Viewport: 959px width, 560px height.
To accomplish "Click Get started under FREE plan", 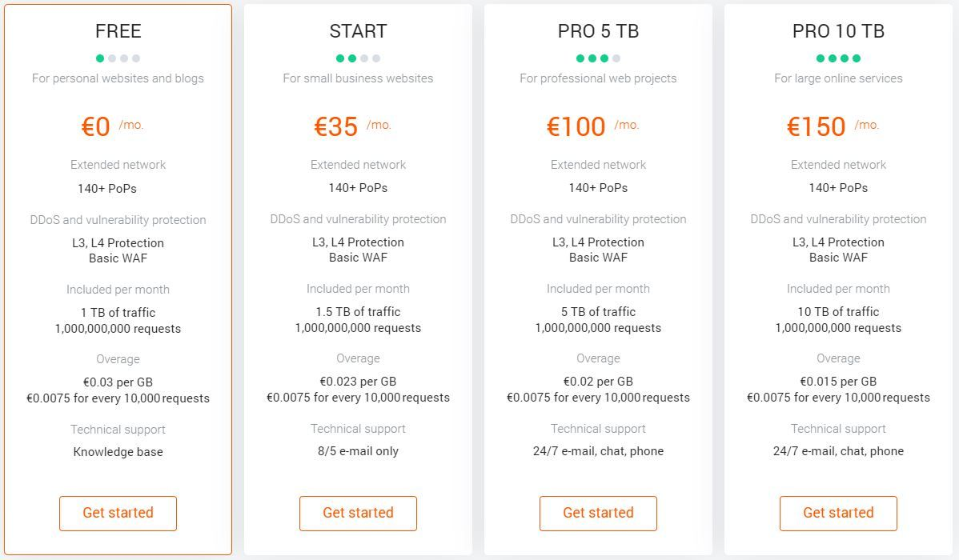I will tap(118, 513).
